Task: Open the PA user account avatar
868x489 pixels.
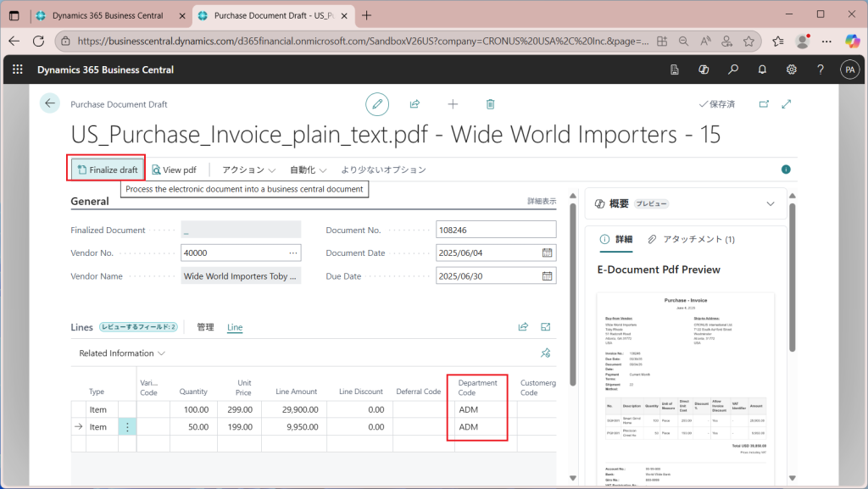Action: click(x=849, y=69)
